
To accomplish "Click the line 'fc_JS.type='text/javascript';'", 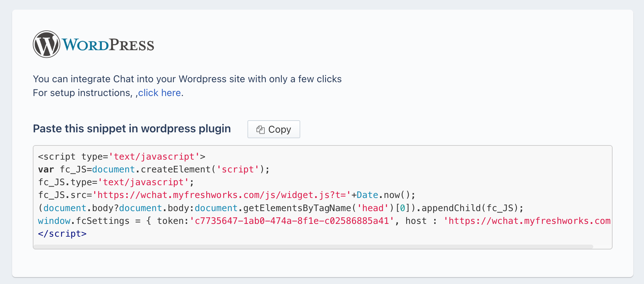I will (x=116, y=182).
